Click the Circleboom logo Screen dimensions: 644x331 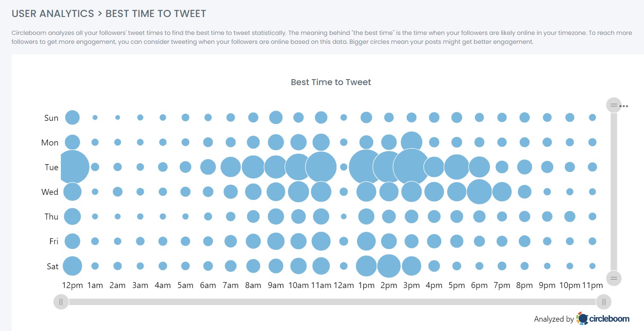[x=582, y=318]
